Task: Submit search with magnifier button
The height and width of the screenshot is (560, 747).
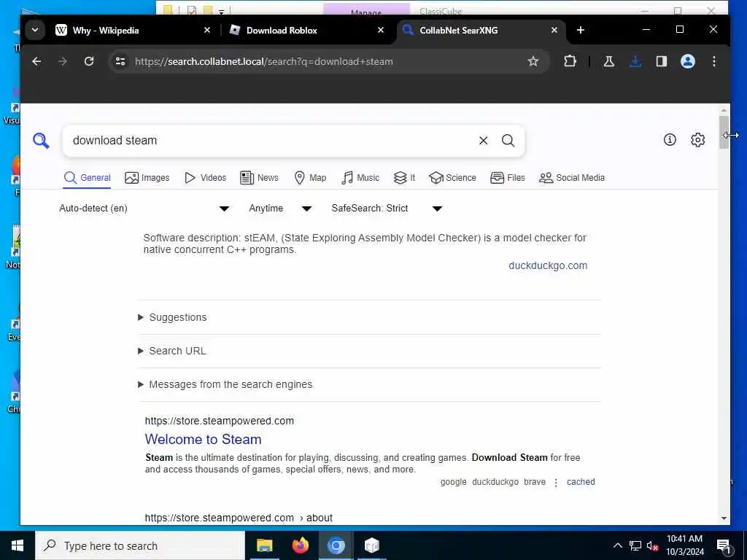Action: click(508, 141)
